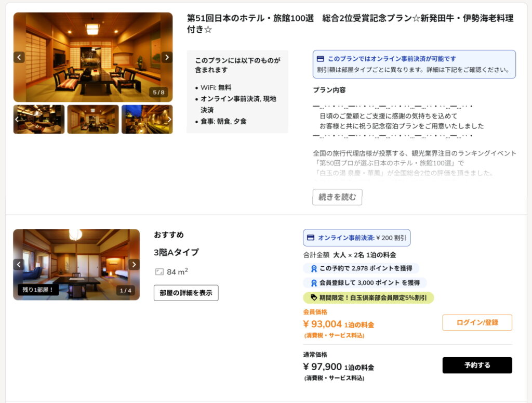Show previous photo in plan image carousel
532x403 pixels.
pyautogui.click(x=19, y=57)
